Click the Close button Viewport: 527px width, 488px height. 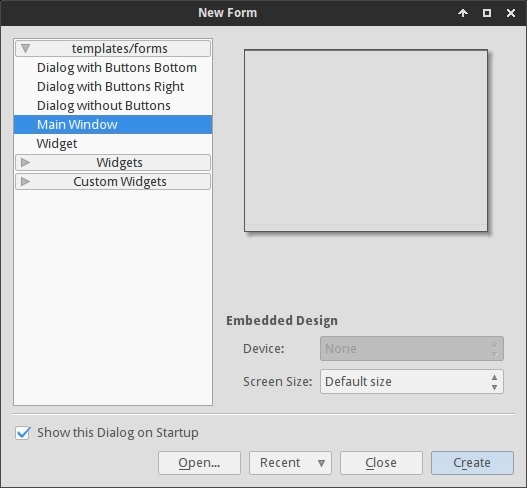coord(381,463)
